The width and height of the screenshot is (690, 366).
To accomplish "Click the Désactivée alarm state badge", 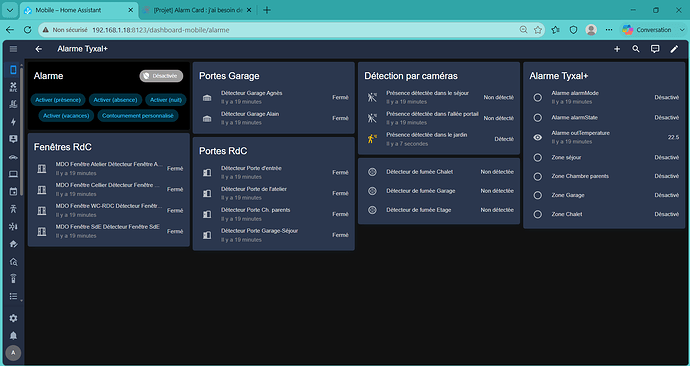I will pyautogui.click(x=161, y=76).
